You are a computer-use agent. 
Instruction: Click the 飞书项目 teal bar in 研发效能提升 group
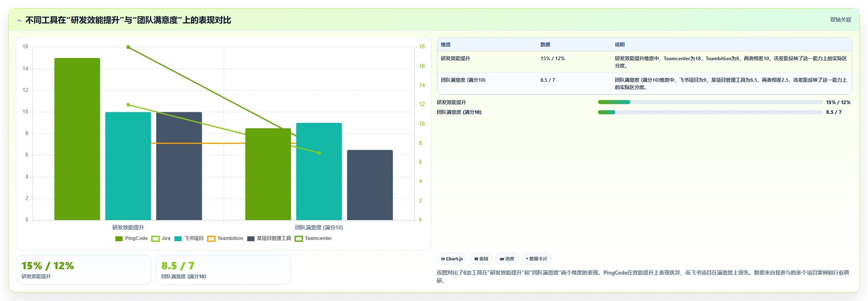tap(128, 166)
